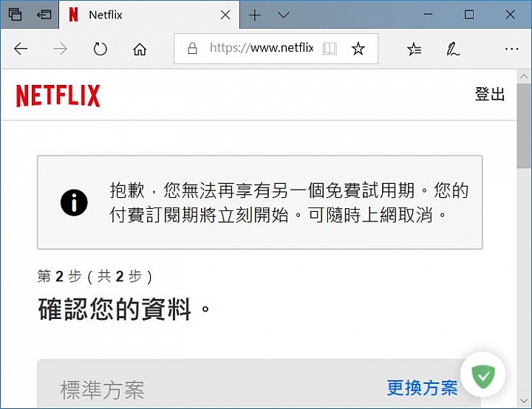Switch to reading view
532x409 pixels.
pos(330,49)
